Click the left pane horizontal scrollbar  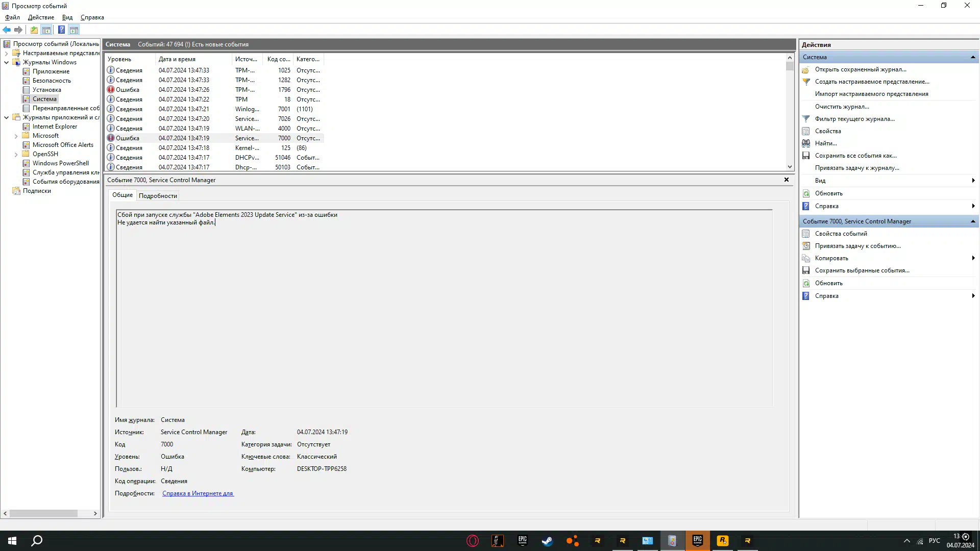(x=43, y=514)
